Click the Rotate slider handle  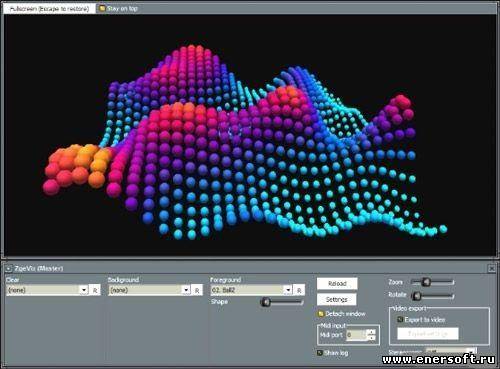(x=417, y=295)
